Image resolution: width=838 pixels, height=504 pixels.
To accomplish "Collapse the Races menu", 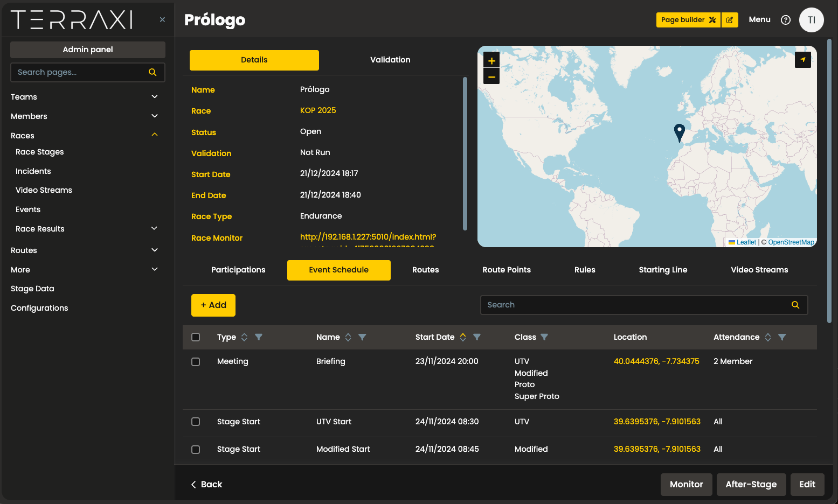I will pos(155,135).
